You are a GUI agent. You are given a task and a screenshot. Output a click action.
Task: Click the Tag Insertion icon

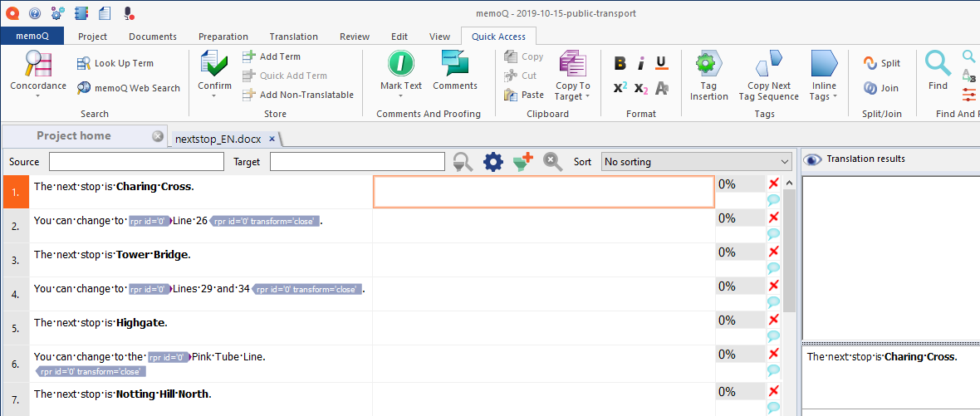tap(708, 65)
